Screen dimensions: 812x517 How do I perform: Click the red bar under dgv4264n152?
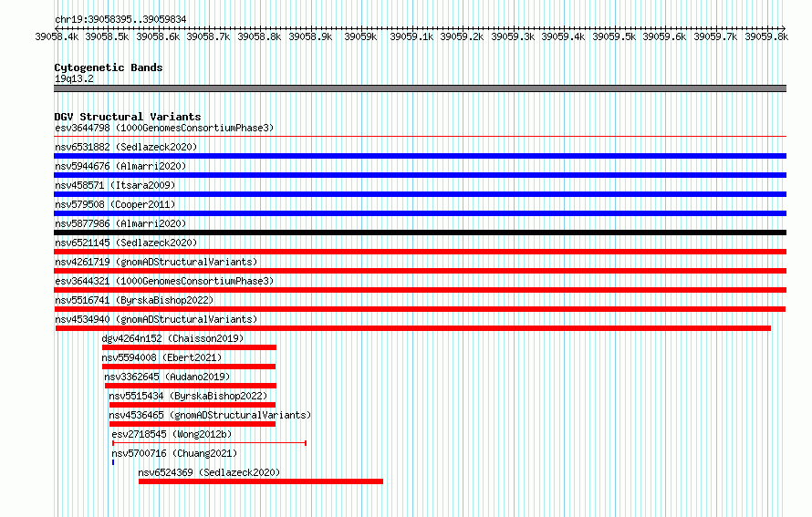click(189, 347)
